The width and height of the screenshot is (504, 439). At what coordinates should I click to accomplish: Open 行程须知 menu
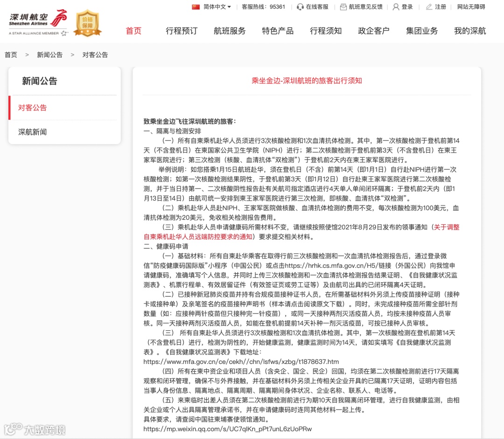pyautogui.click(x=326, y=31)
